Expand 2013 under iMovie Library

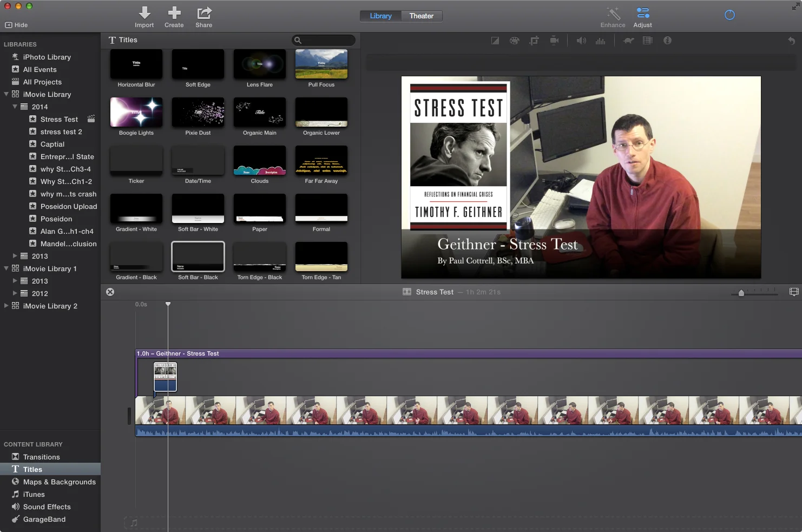pyautogui.click(x=15, y=256)
